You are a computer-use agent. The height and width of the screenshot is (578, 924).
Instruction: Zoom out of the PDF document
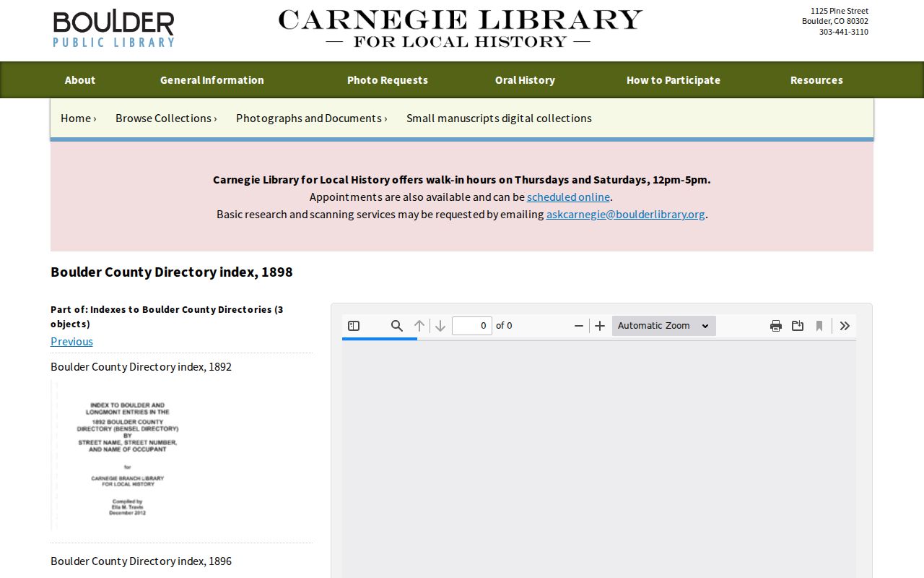(578, 326)
